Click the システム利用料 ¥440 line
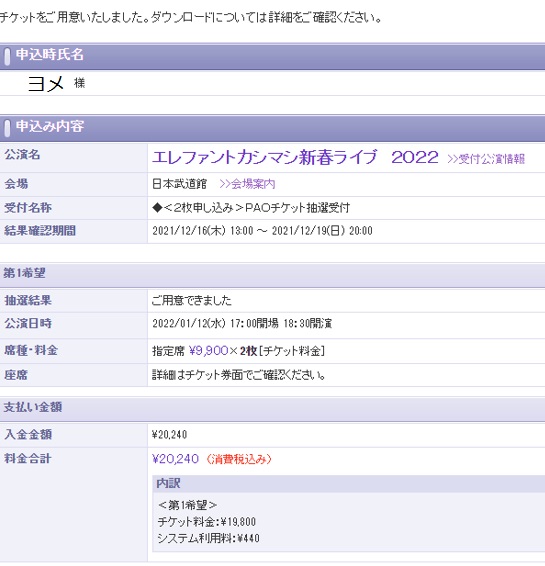This screenshot has height=566, width=545. point(209,538)
